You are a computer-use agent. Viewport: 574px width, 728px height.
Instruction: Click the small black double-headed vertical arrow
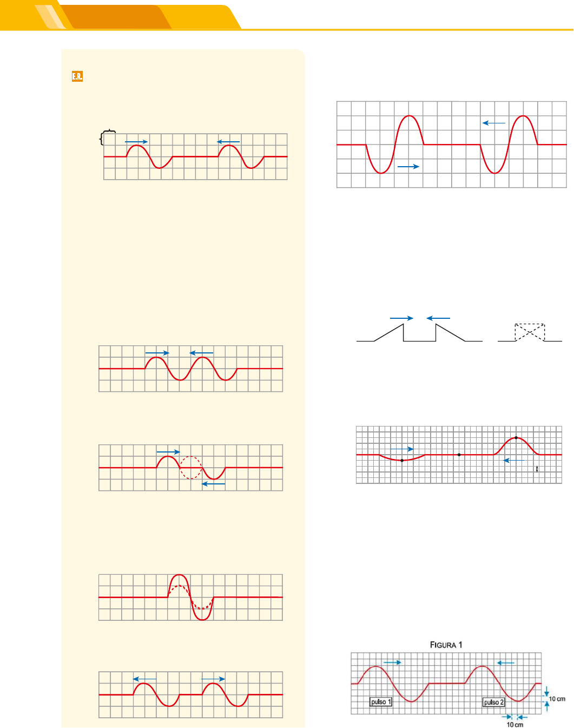[x=537, y=469]
